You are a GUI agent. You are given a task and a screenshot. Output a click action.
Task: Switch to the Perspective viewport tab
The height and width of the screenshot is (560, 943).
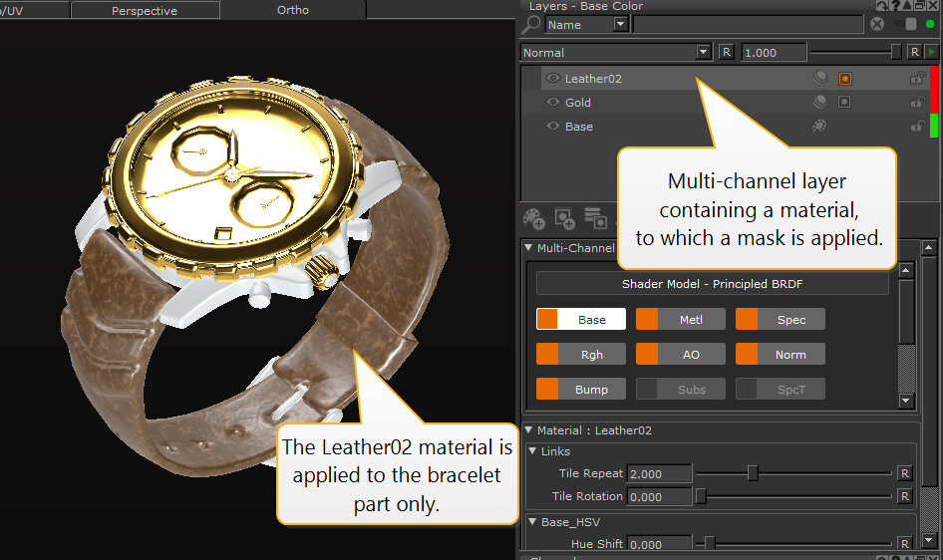145,11
